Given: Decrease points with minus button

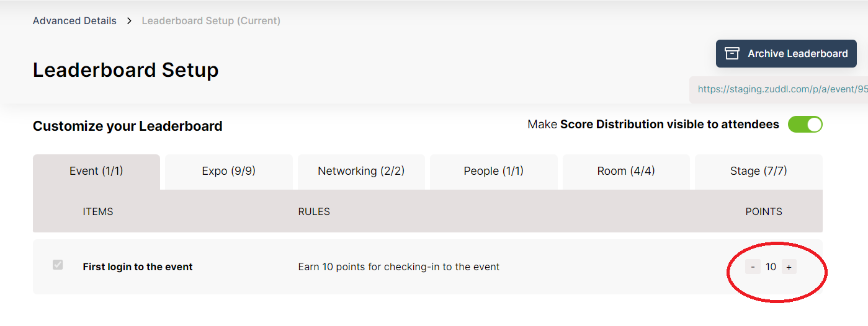Looking at the screenshot, I should [x=753, y=267].
